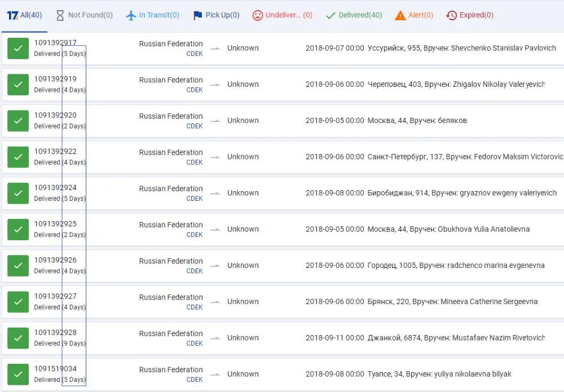Click delivery event for gryaznov ewgeny valeriyevich
Screen dimensions: 564x392
pos(431,193)
